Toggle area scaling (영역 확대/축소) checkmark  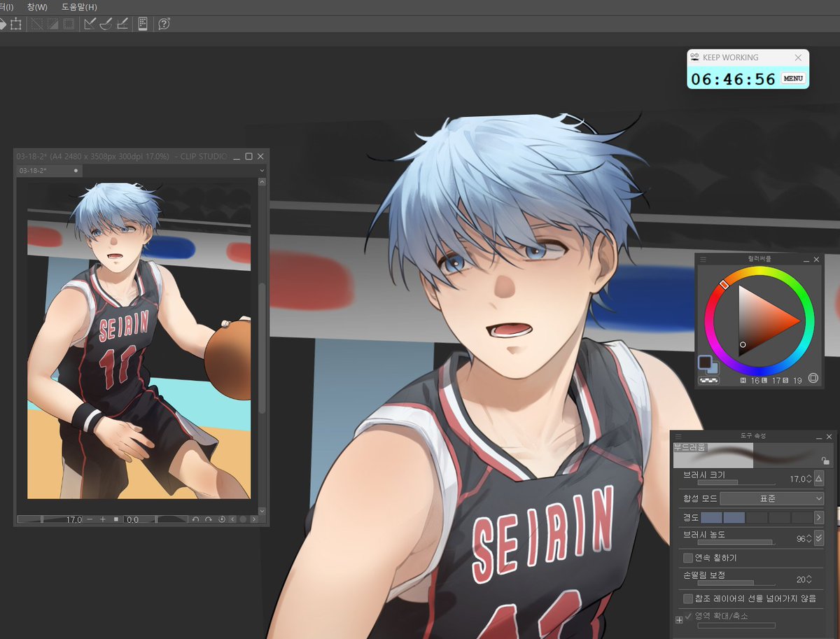688,617
